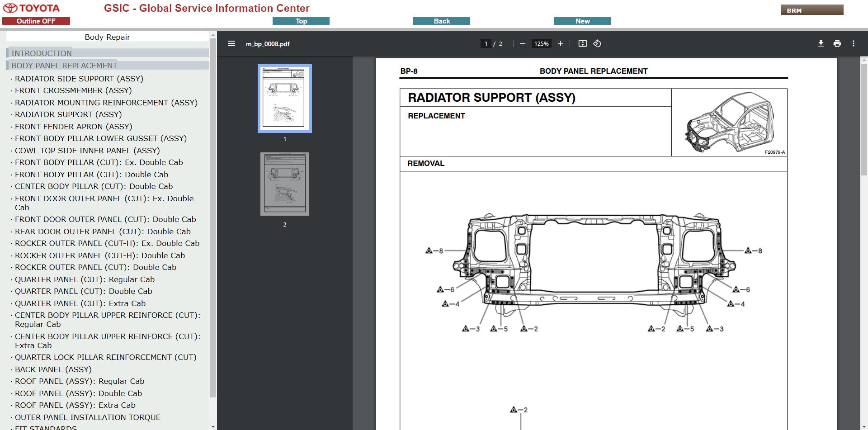This screenshot has height=430, width=868.
Task: Open FRONT CROSSMEMBER (ASSY)
Action: tap(73, 90)
